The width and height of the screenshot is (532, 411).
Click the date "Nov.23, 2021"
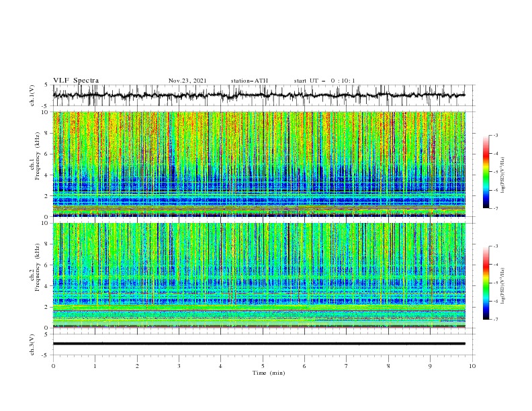tap(187, 81)
